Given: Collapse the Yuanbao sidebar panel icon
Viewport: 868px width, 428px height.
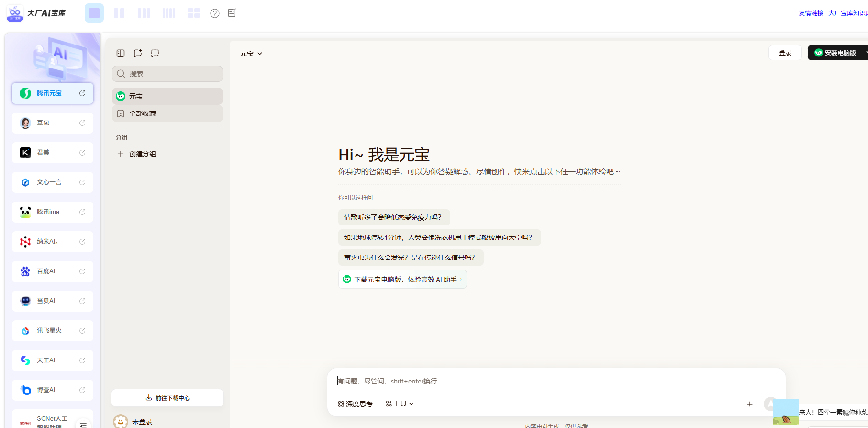Looking at the screenshot, I should (x=121, y=53).
